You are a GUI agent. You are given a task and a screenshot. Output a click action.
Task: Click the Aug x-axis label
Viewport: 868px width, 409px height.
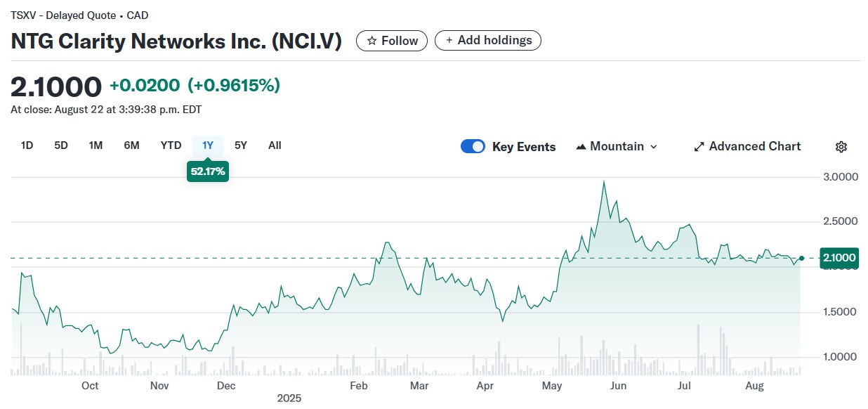[754, 386]
